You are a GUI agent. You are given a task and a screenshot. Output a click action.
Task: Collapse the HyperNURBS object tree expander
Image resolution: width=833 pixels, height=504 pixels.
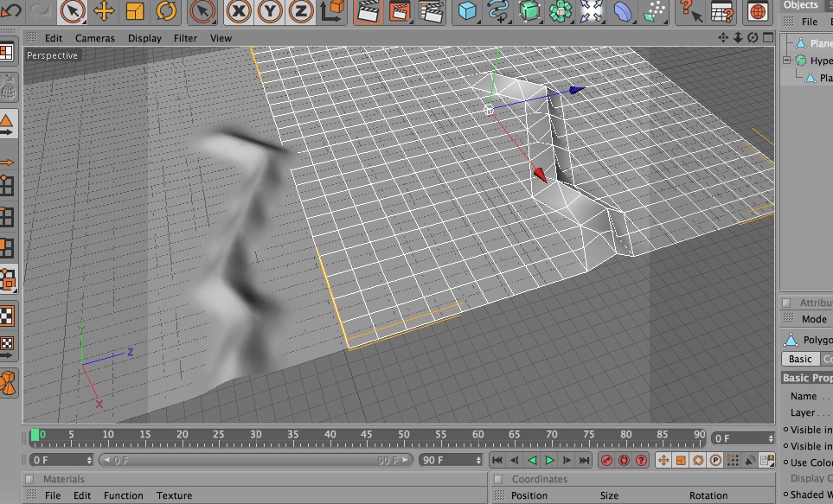[787, 61]
